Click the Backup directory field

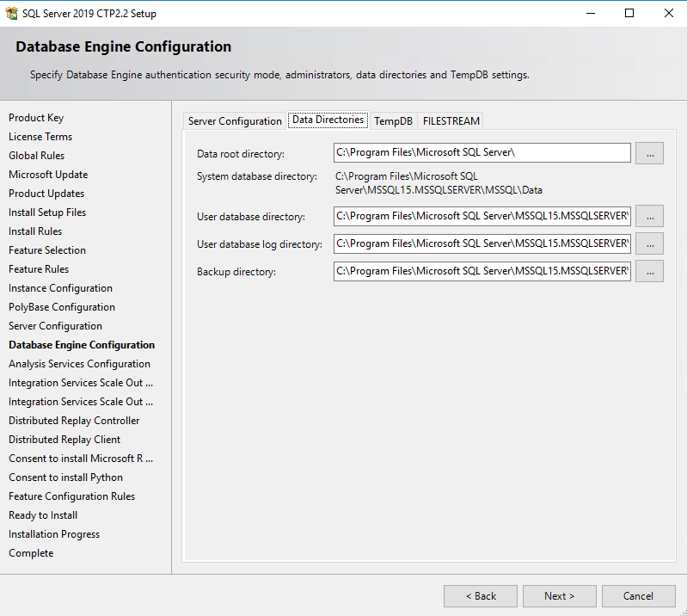(482, 271)
